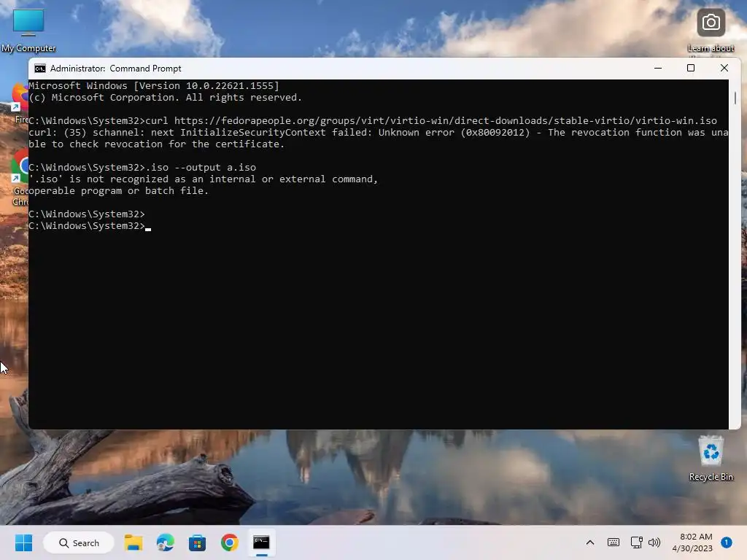747x560 pixels.
Task: Click the Firefox desktop shortcut behind the window
Action: [x=20, y=102]
